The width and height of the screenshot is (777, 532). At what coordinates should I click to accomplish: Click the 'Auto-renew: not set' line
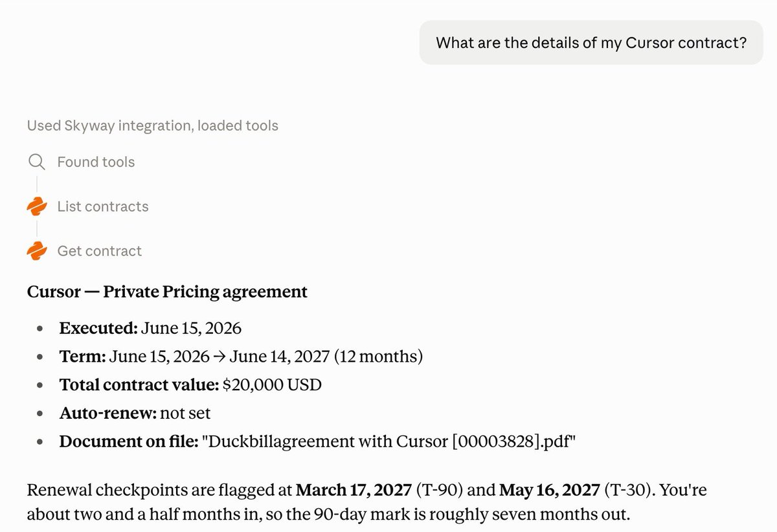pos(135,413)
